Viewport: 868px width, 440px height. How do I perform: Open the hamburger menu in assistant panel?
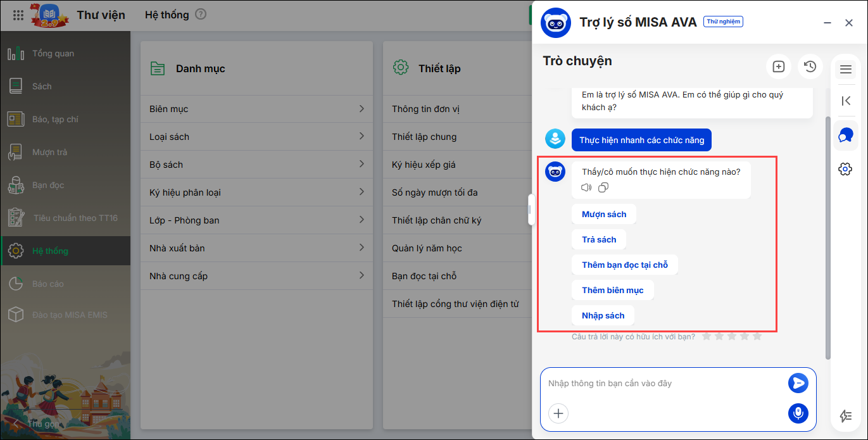click(845, 70)
